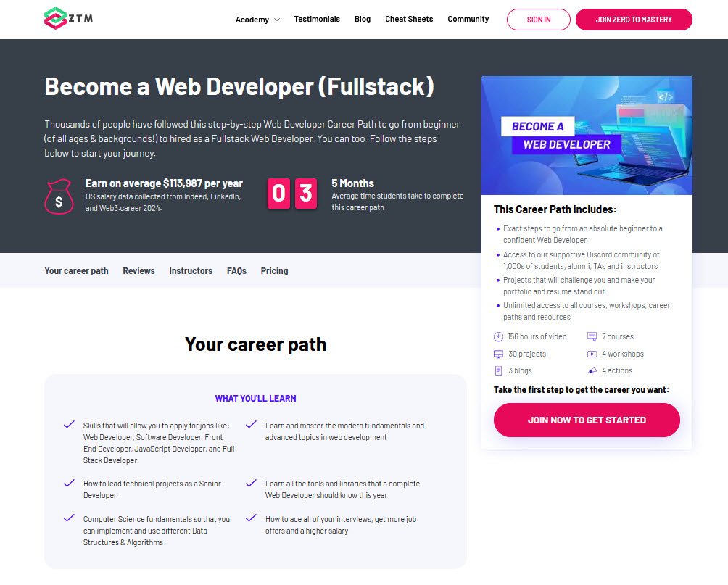The image size is (728, 585).
Task: Click the 'Become a Web Developer' banner image
Action: [587, 136]
